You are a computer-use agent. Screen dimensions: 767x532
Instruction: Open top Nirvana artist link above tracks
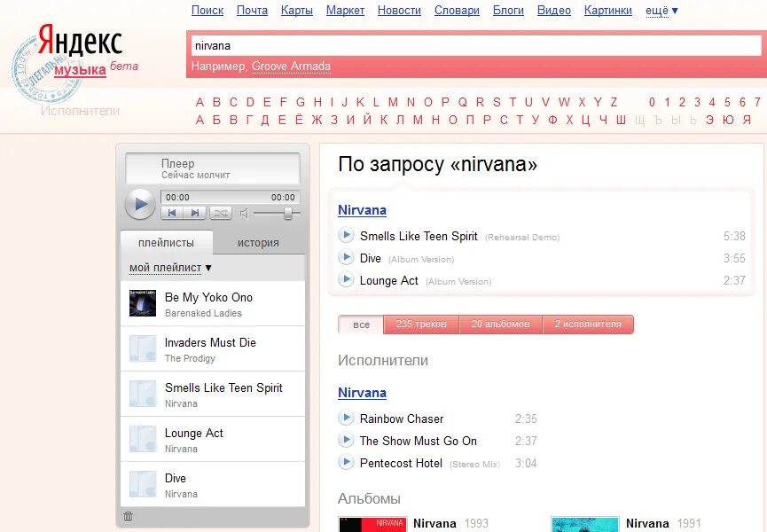tap(362, 210)
